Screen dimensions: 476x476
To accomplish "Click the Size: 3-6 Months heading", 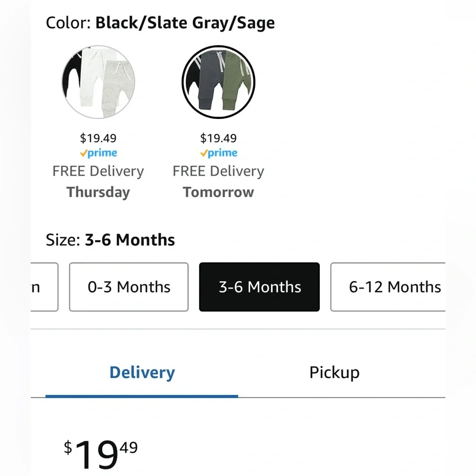I will pos(110,240).
